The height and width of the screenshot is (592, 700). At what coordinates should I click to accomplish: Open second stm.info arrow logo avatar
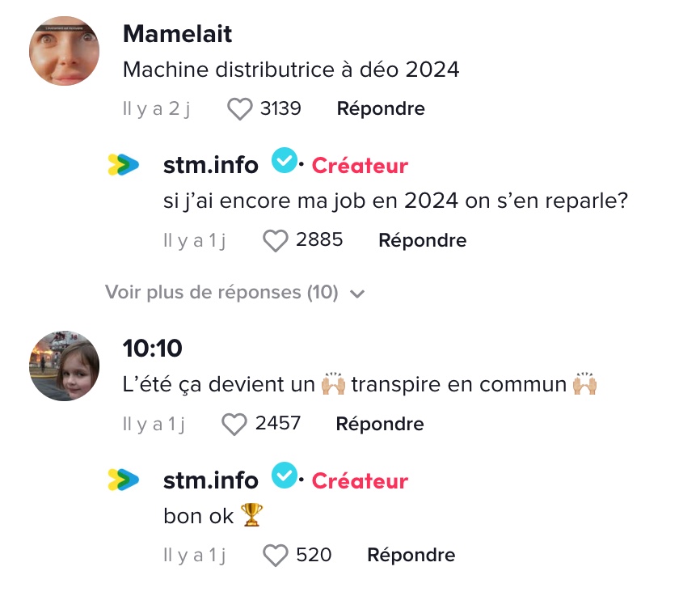[123, 480]
